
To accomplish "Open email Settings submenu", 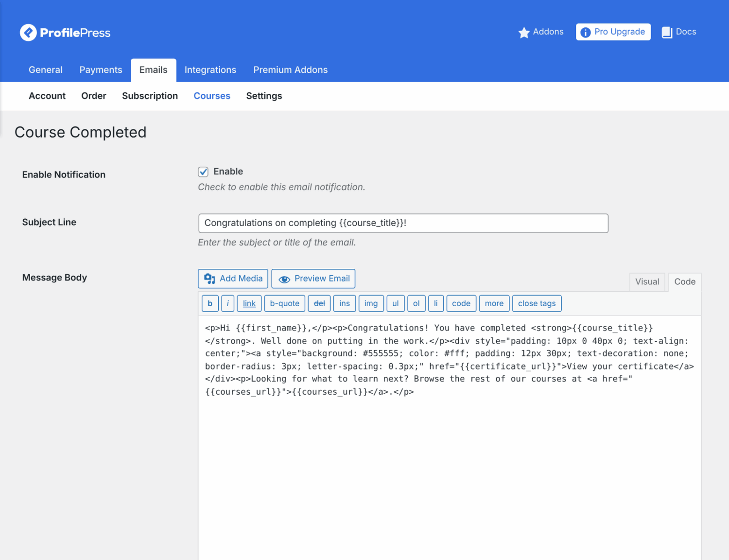I will [264, 96].
